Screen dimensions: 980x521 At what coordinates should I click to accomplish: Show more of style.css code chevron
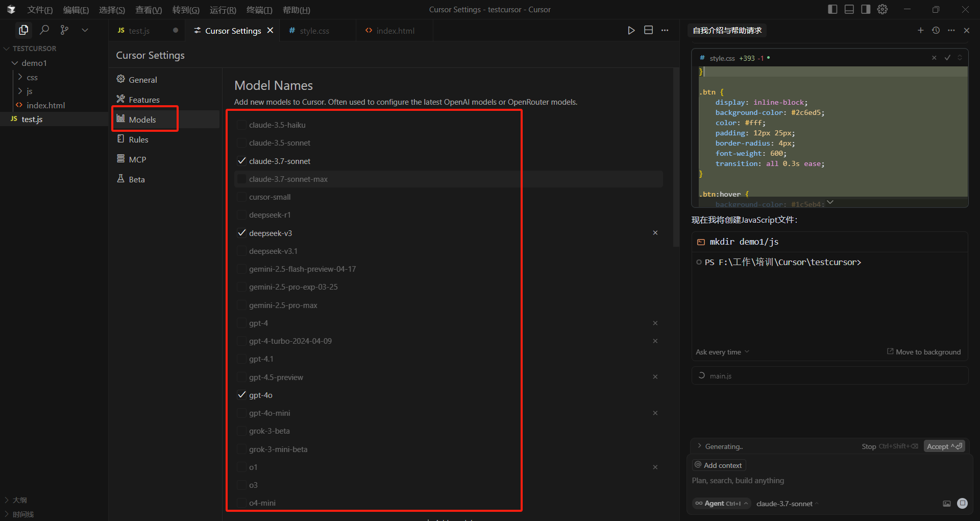pos(830,203)
